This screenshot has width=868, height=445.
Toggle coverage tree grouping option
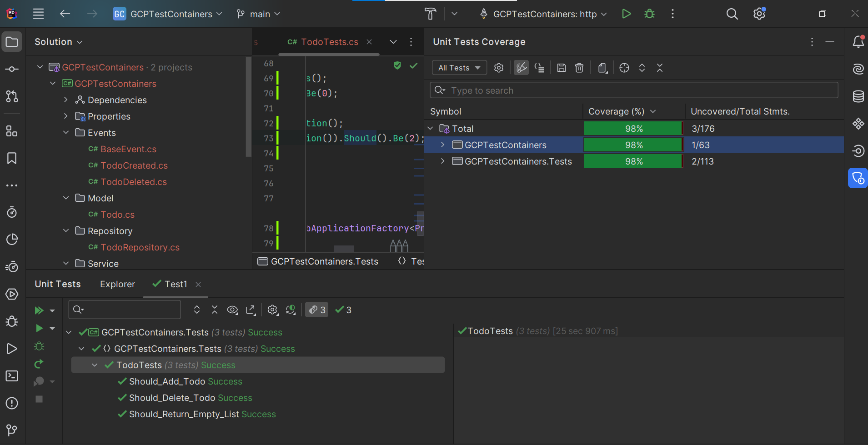[540, 68]
